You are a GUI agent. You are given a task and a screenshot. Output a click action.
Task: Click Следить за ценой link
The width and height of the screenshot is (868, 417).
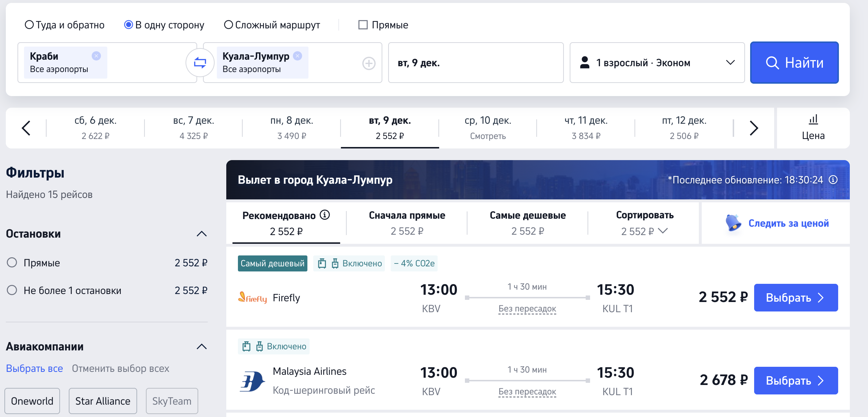(x=788, y=223)
